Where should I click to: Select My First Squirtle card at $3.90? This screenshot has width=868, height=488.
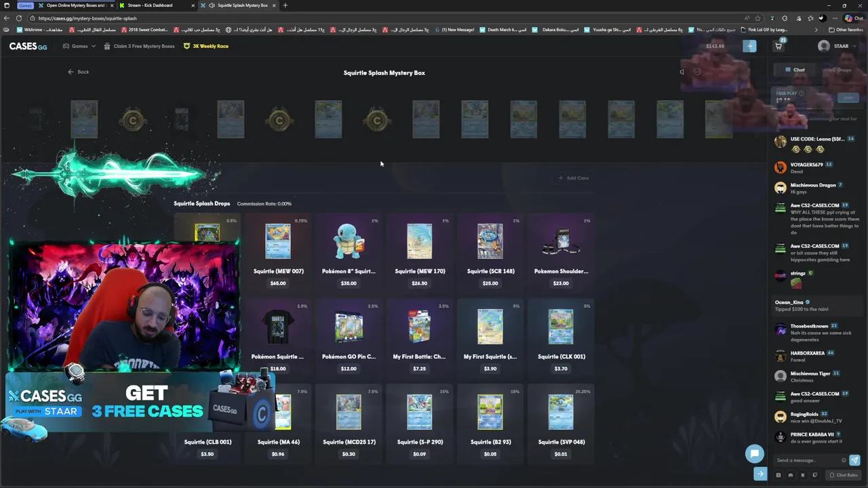point(490,338)
